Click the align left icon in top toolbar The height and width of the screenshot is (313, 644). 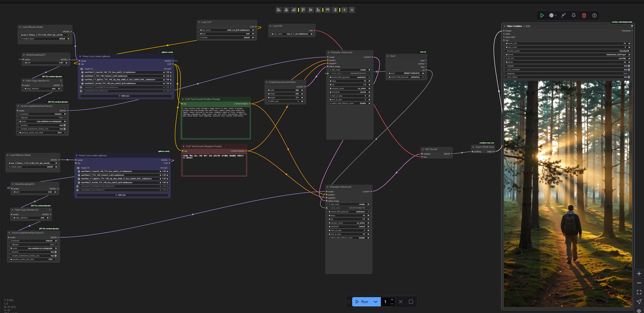point(279,10)
